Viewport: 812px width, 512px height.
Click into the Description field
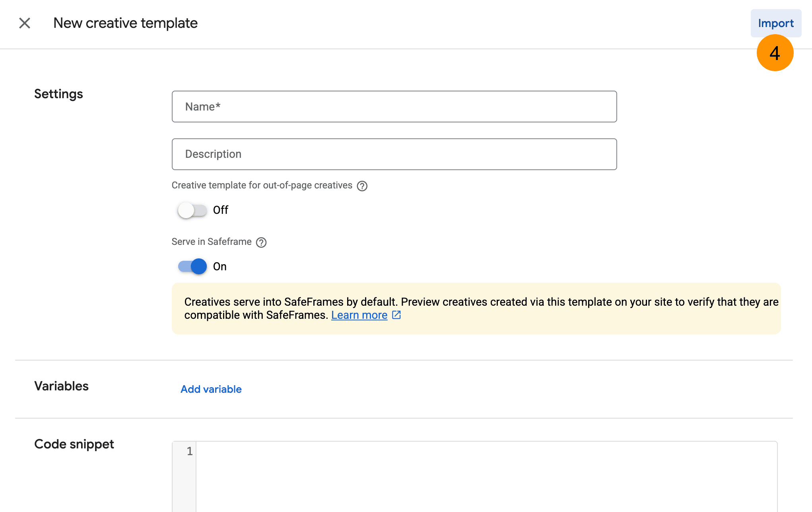(x=394, y=154)
